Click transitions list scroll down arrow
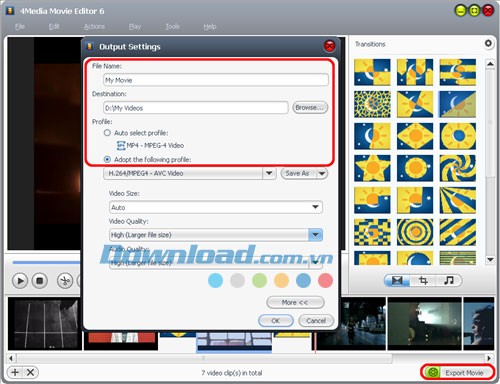This screenshot has height=384, width=500. (x=490, y=260)
